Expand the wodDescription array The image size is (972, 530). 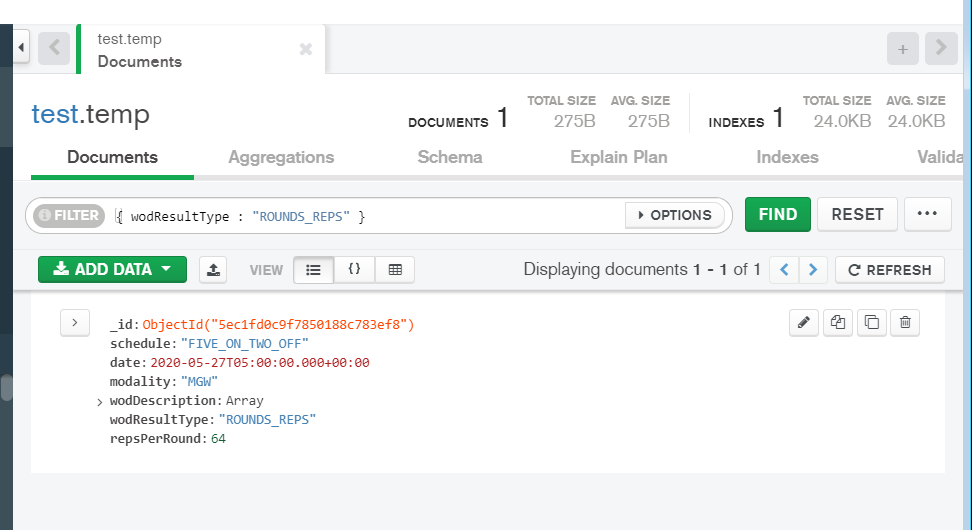(99, 402)
